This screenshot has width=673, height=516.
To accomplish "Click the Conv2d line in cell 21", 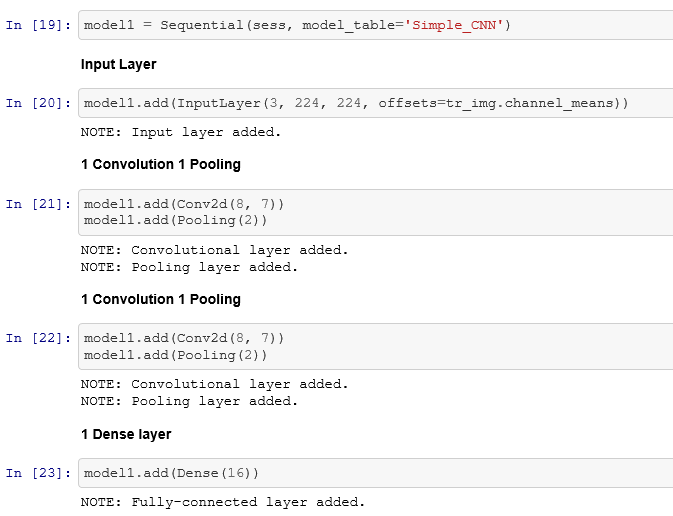I will [184, 204].
